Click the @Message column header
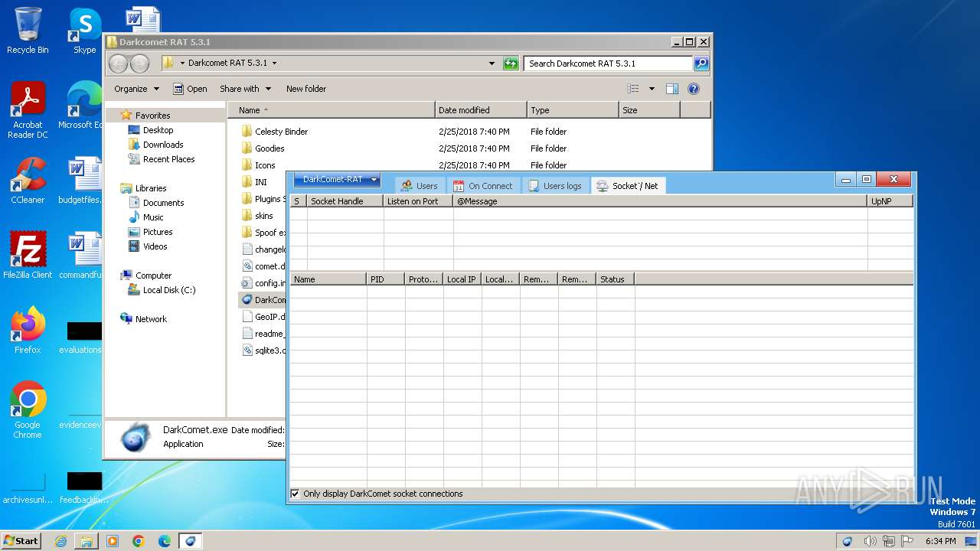The width and height of the screenshot is (980, 551). [660, 201]
